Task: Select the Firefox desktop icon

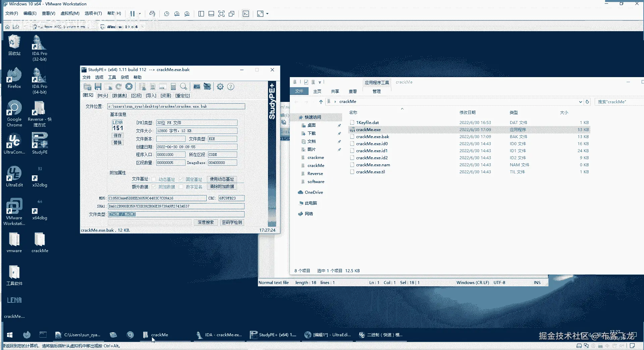Action: click(x=14, y=78)
